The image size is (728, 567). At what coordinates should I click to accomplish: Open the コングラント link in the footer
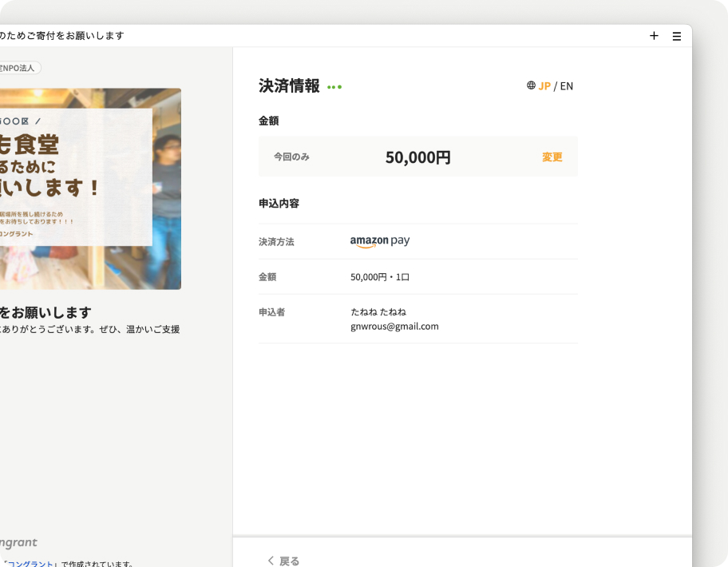tap(30, 564)
